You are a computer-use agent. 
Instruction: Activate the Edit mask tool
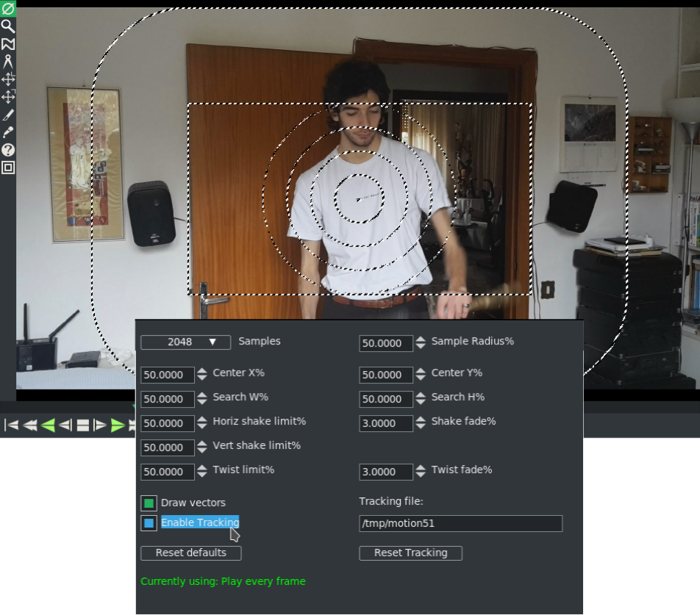[x=8, y=44]
